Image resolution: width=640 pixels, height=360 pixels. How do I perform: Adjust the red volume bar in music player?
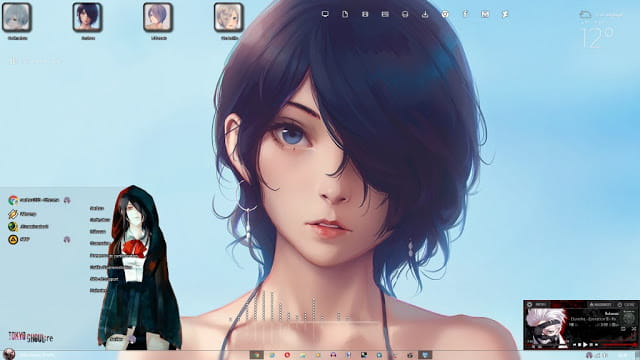[x=619, y=345]
